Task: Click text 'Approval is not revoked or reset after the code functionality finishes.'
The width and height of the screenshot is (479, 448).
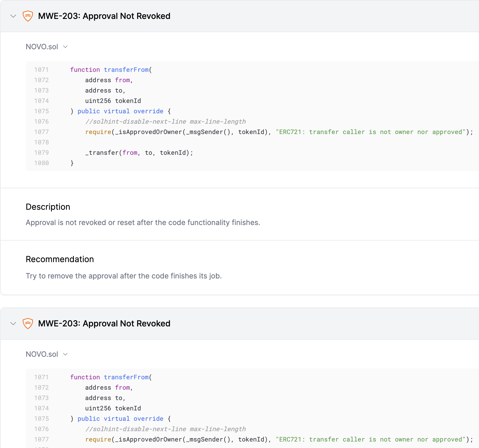Action: 143,222
